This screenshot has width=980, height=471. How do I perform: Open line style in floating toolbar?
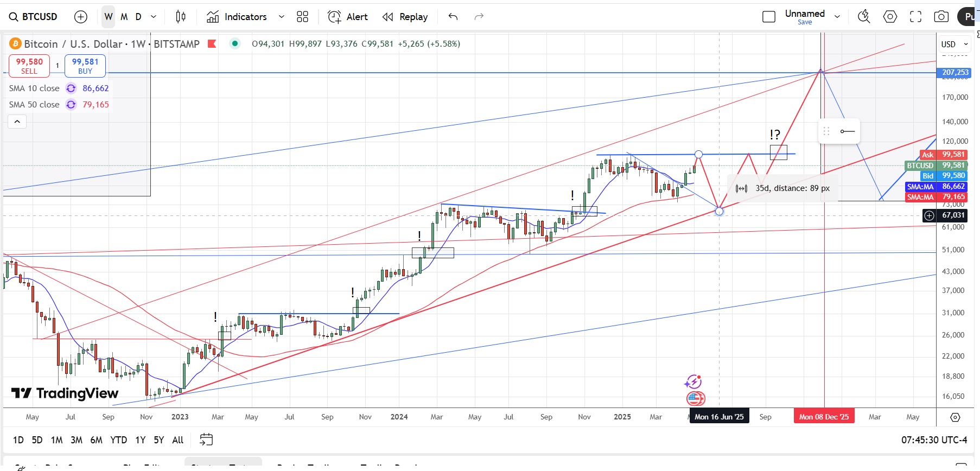(x=847, y=131)
